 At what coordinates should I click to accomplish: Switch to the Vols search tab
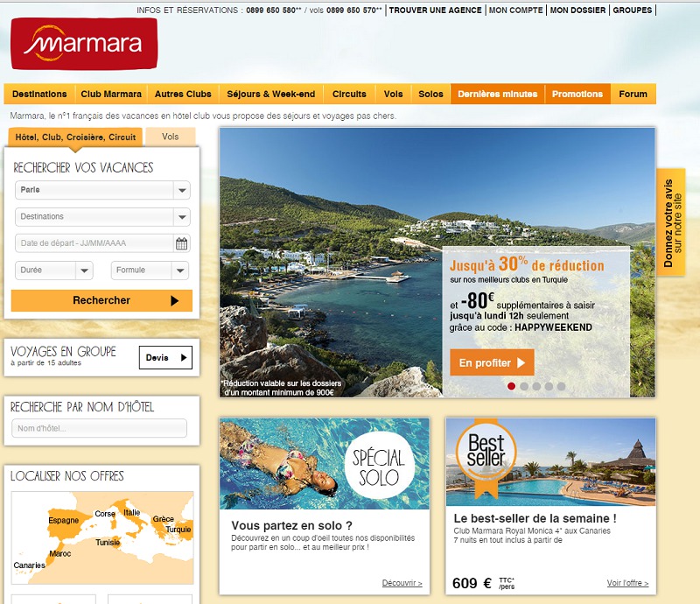(171, 137)
